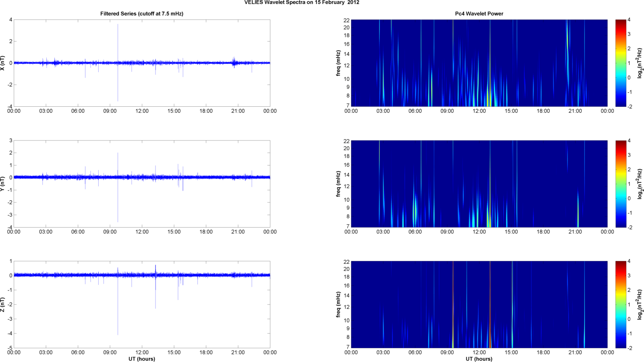Click the log2(nT²/Hz) label of top colorbar
This screenshot has width=644, height=362.
639,63
